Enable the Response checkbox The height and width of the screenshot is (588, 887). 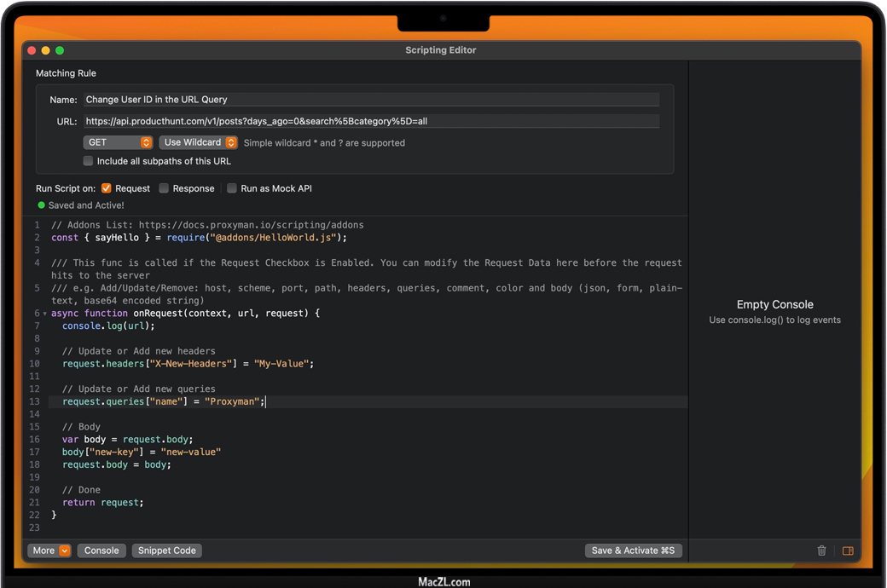coord(164,188)
